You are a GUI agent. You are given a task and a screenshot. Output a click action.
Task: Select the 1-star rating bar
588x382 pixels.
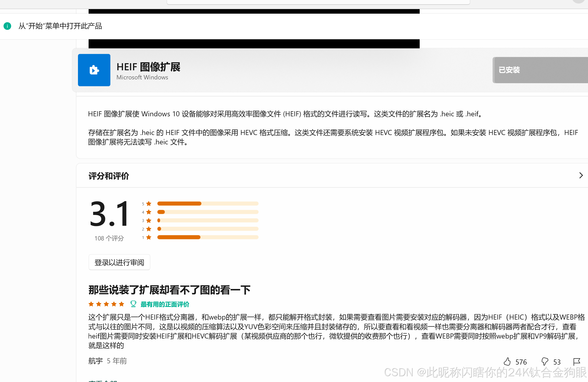(208, 237)
